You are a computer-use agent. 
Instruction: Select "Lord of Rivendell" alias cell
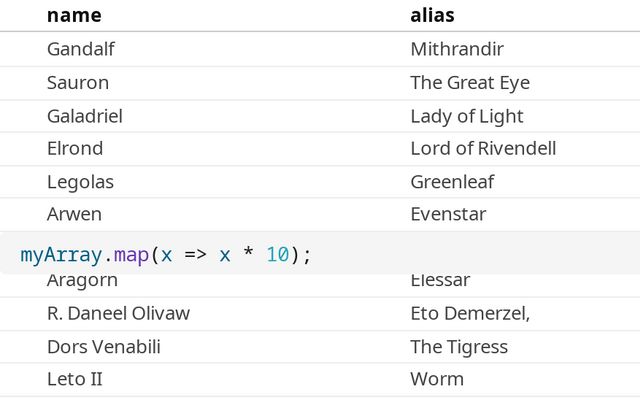pos(483,149)
